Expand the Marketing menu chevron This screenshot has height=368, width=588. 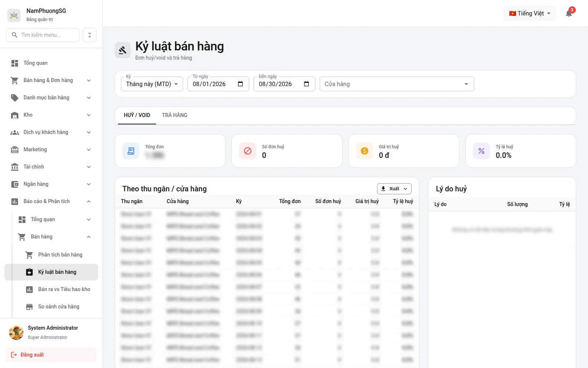[89, 150]
